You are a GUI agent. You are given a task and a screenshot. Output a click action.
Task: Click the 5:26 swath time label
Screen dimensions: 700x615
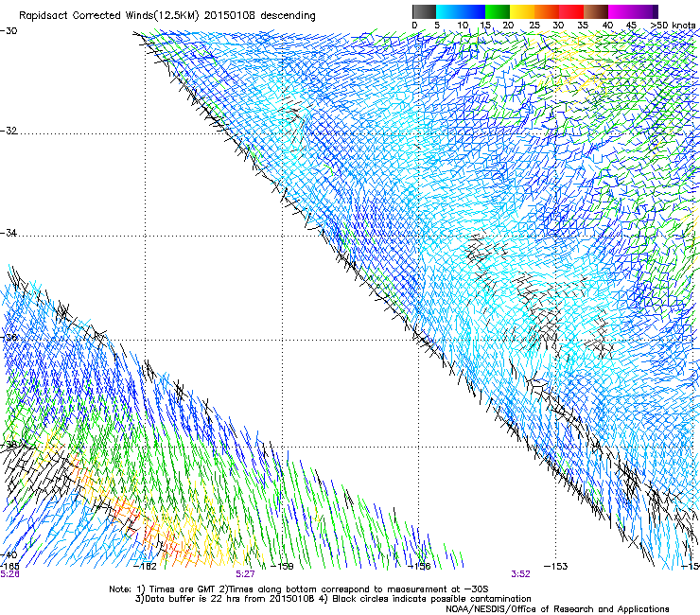pos(9,574)
